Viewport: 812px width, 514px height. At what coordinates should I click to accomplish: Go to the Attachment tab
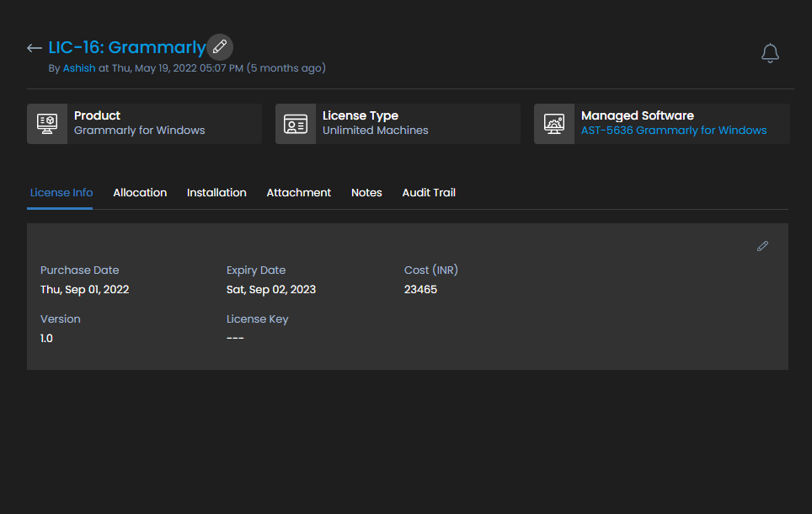[x=298, y=193]
